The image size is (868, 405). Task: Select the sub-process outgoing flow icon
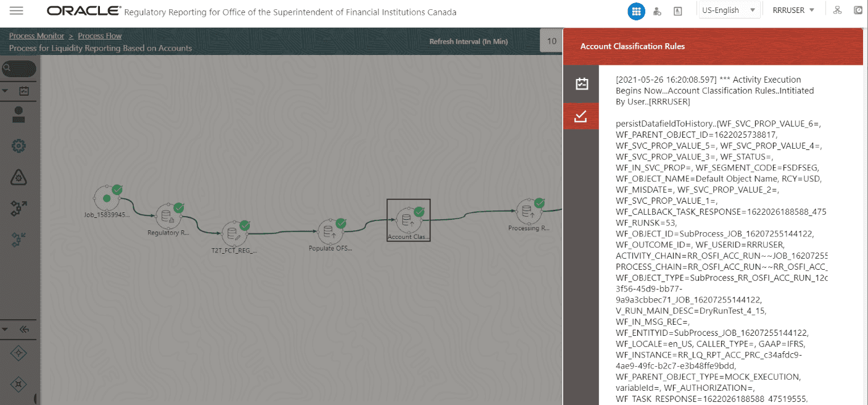click(x=19, y=208)
